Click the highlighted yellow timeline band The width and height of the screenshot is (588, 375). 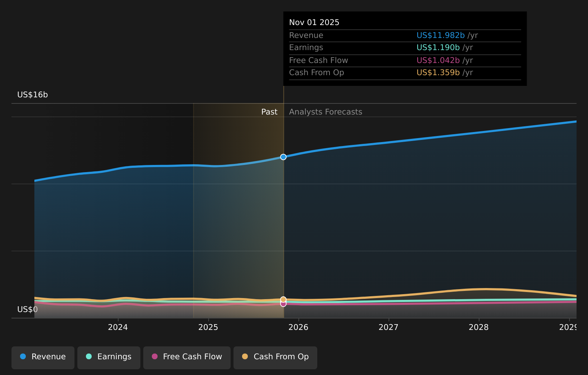point(238,215)
